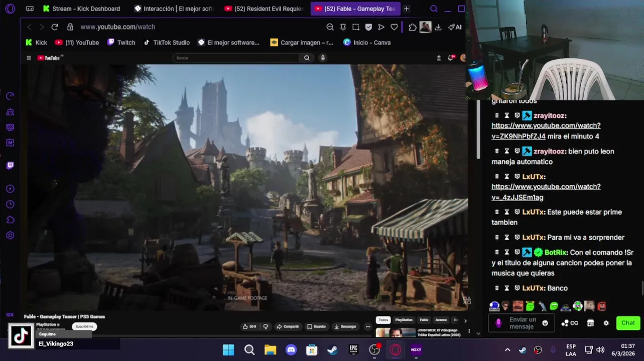Open zrayitooz's YouTube link in chat

coord(546,131)
